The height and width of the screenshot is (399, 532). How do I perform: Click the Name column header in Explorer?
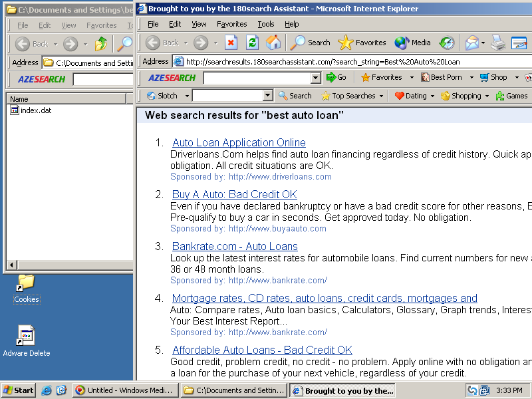[66, 99]
